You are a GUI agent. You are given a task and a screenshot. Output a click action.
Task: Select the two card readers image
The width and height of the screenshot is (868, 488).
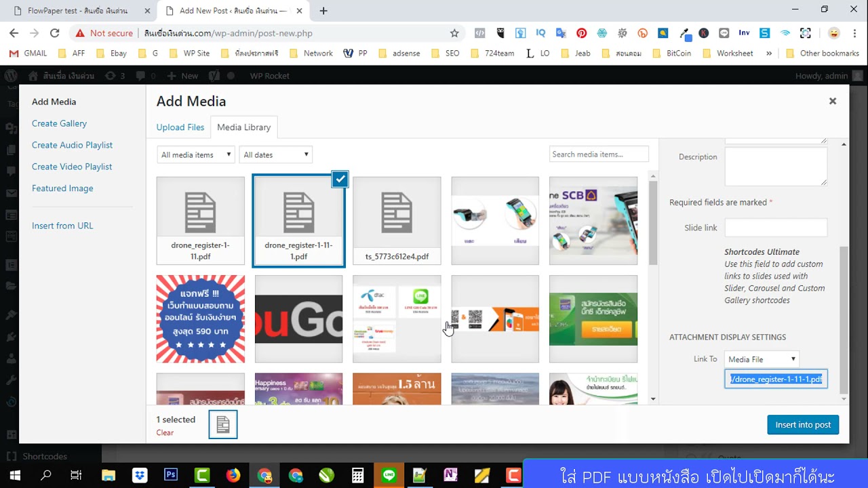tap(495, 221)
